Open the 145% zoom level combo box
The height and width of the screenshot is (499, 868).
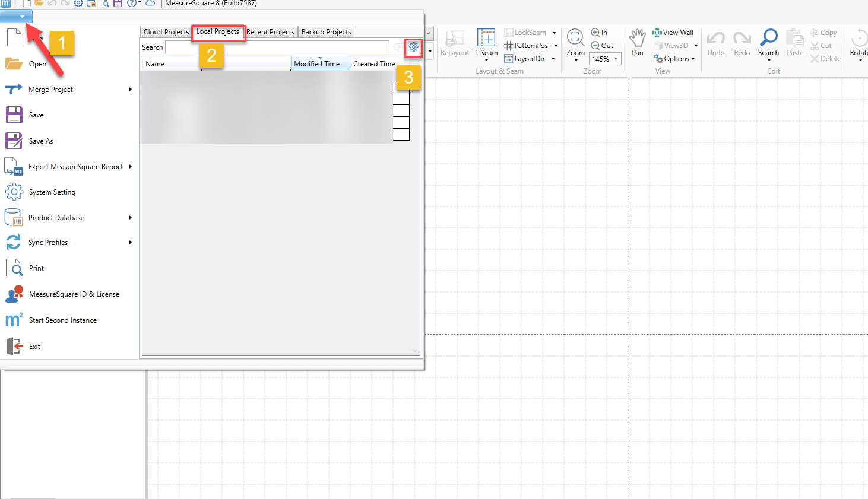606,59
